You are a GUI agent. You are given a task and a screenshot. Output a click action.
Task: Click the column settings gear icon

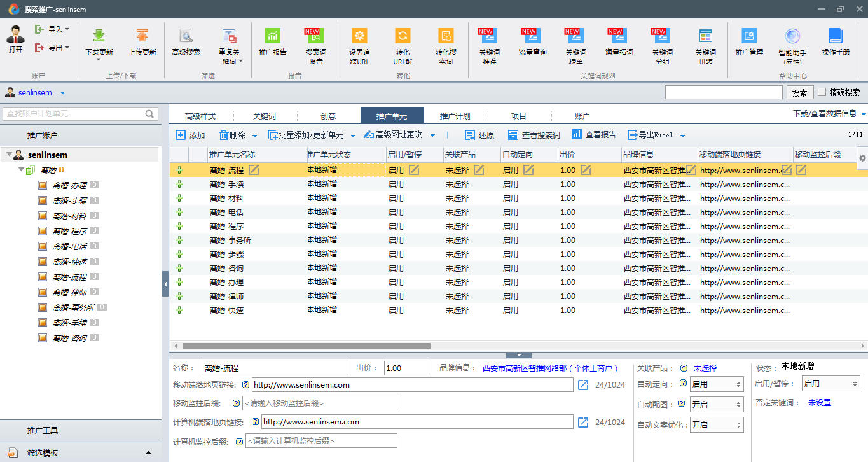click(x=862, y=158)
